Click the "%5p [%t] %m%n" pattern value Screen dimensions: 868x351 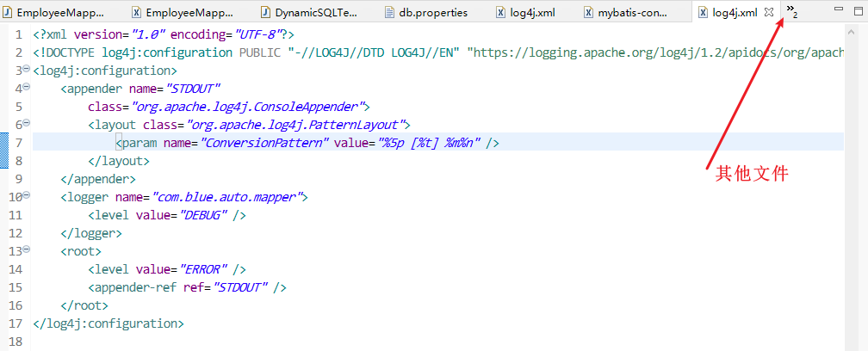coord(431,143)
